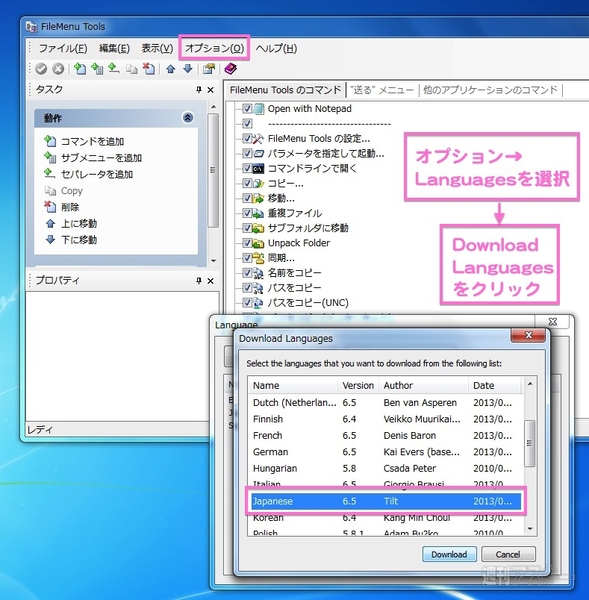Sort language list by Name column header

pyautogui.click(x=294, y=385)
